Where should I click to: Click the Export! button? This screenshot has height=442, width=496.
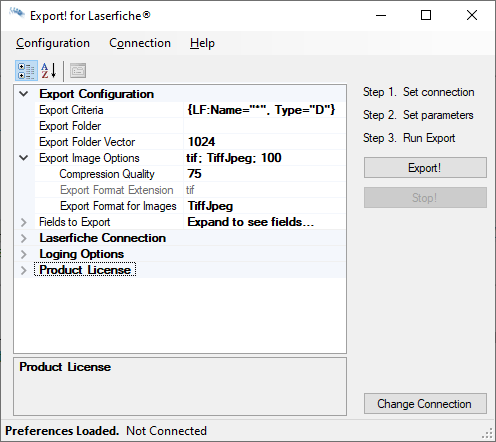tap(425, 168)
